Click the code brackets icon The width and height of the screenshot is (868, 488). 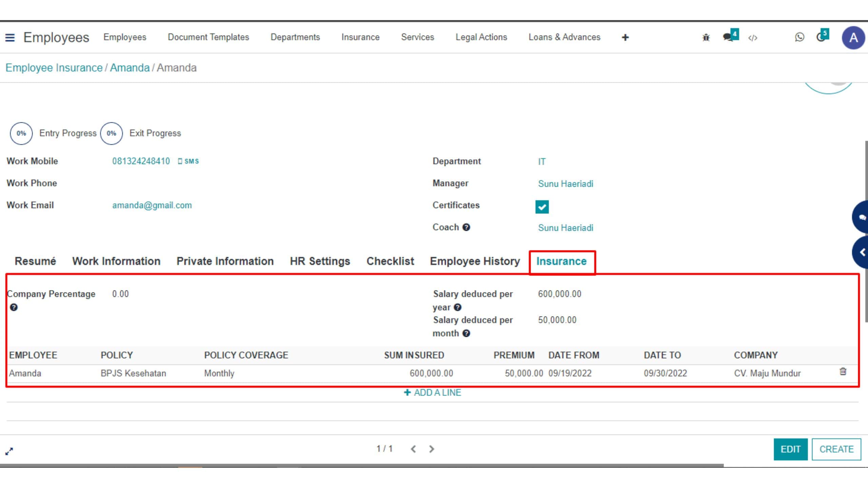[x=752, y=38]
